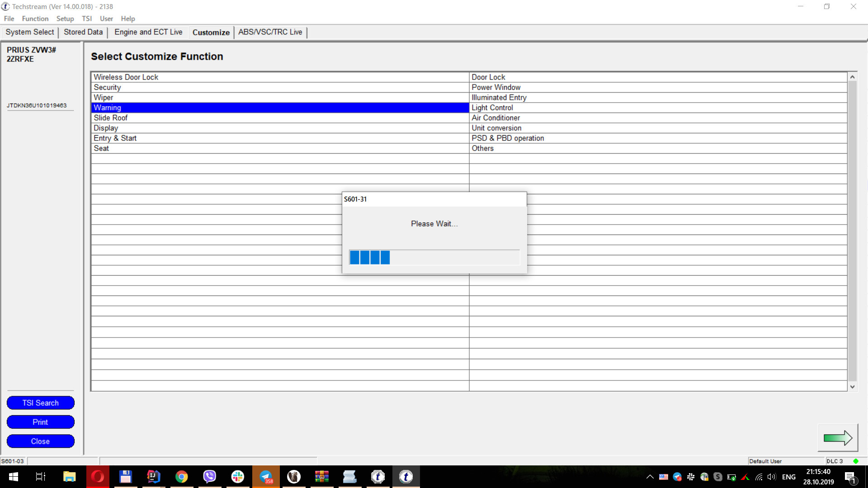Screen dimensions: 868x488
Task: Open the Viber taskbar icon
Action: 210,477
